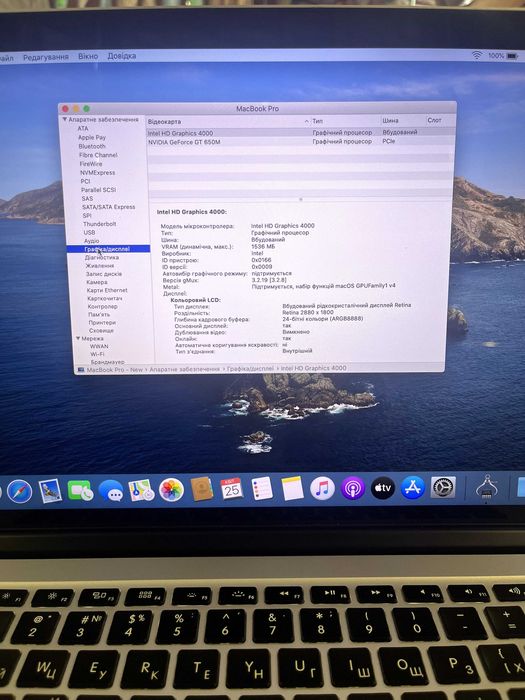525x700 pixels.
Task: Open the Довідка menu
Action: (x=121, y=56)
